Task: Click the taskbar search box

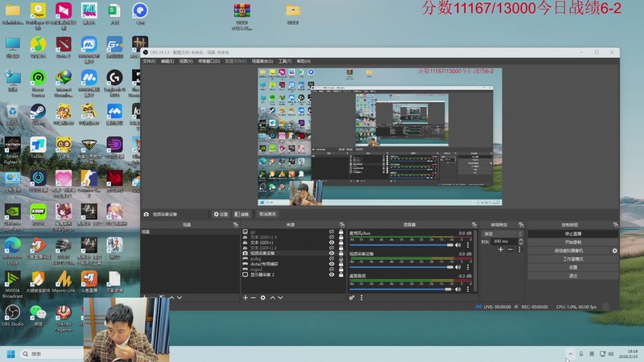Action: coord(52,354)
